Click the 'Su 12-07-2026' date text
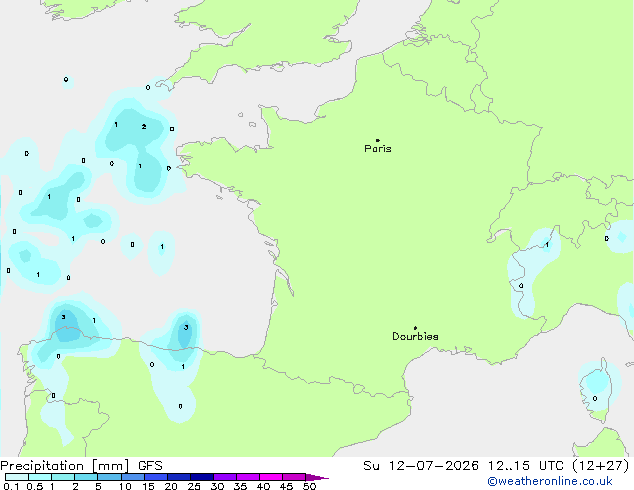Viewport: 634px width, 490px height. (421, 466)
